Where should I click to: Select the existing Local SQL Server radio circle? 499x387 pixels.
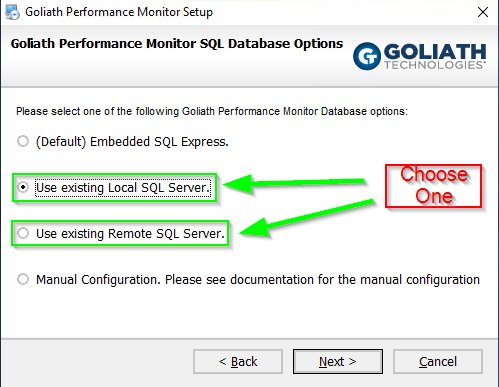(23, 187)
